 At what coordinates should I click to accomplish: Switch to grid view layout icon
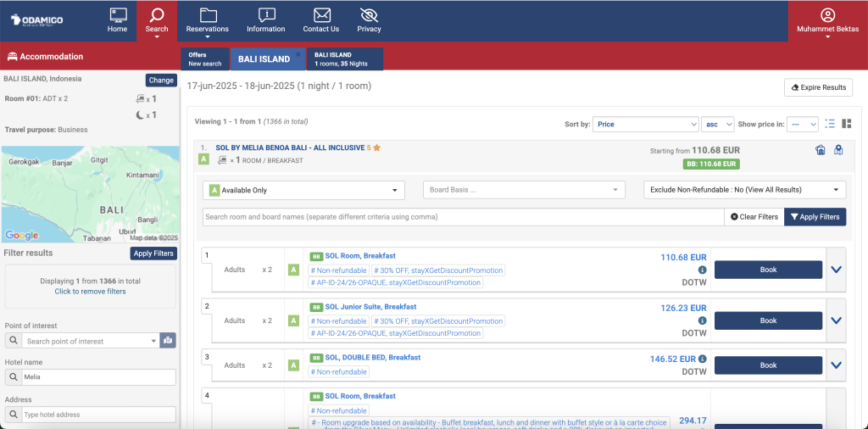847,124
